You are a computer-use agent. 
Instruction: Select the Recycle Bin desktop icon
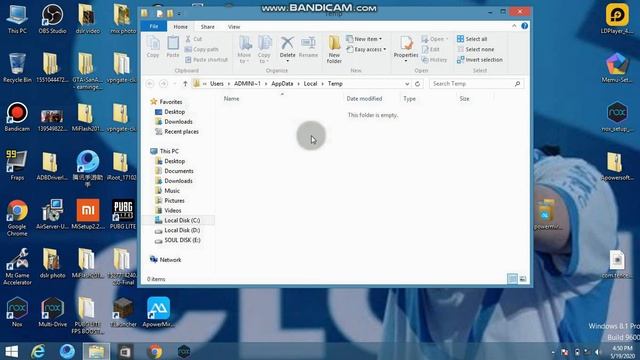pos(17,68)
